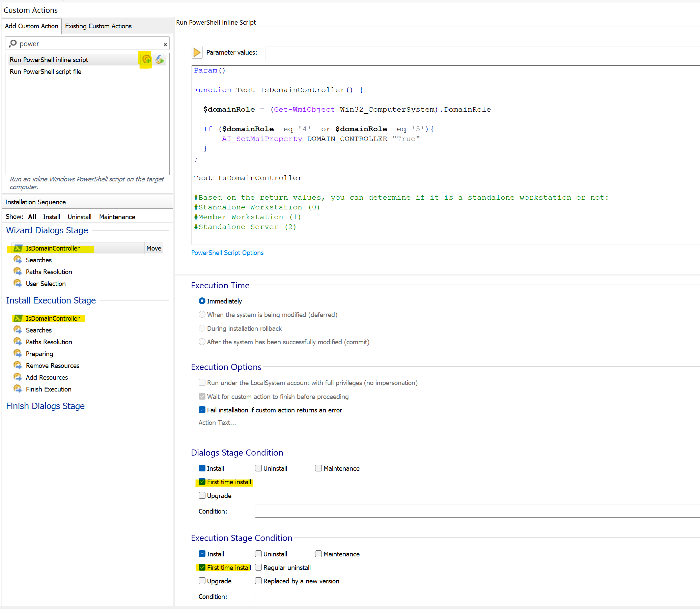
Task: Select Paths Resolution icon under Wizard Dialogs Stage
Action: pos(18,272)
